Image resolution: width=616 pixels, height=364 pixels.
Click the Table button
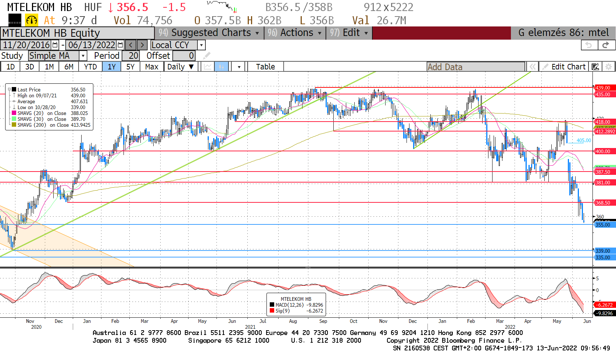pos(265,66)
